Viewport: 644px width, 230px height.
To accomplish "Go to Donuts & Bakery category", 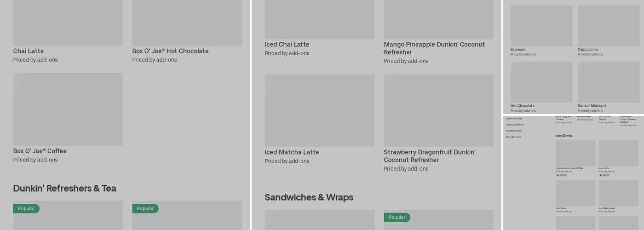I will [515, 125].
